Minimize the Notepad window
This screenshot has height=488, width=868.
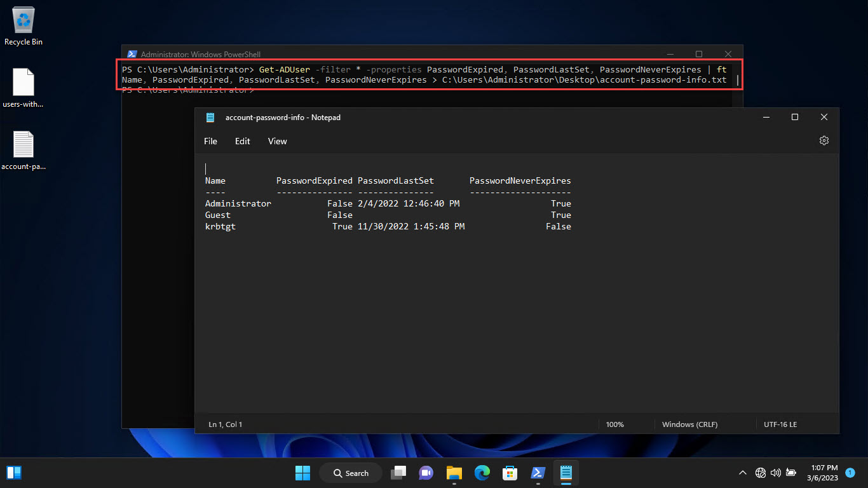click(766, 118)
